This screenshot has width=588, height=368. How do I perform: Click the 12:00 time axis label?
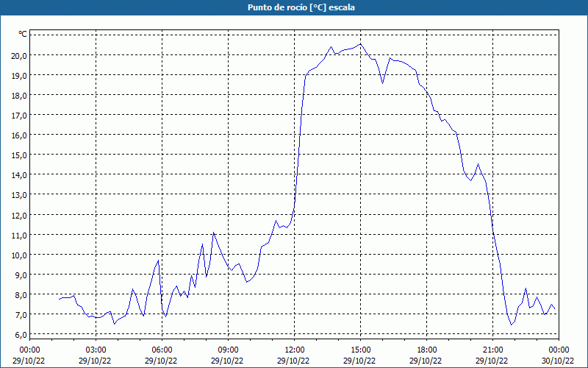coord(295,350)
